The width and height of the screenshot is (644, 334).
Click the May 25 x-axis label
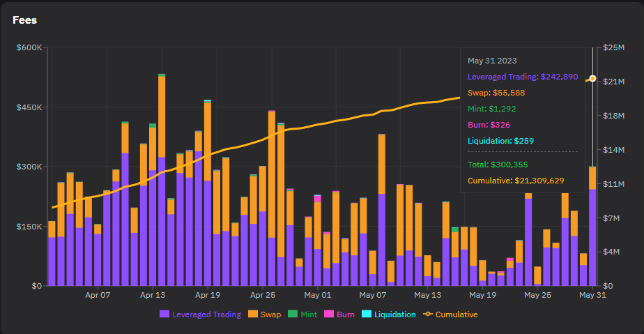(537, 295)
